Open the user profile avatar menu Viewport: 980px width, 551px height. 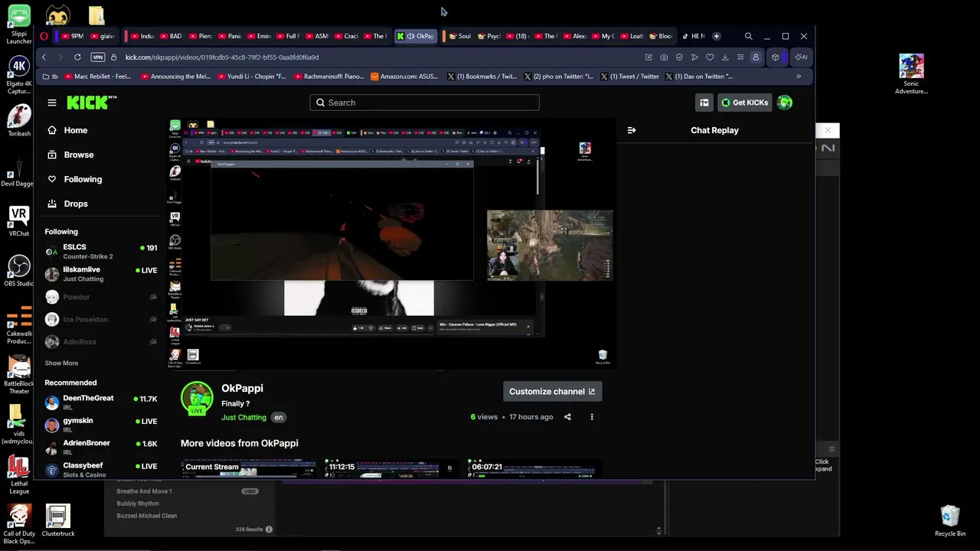click(x=785, y=103)
